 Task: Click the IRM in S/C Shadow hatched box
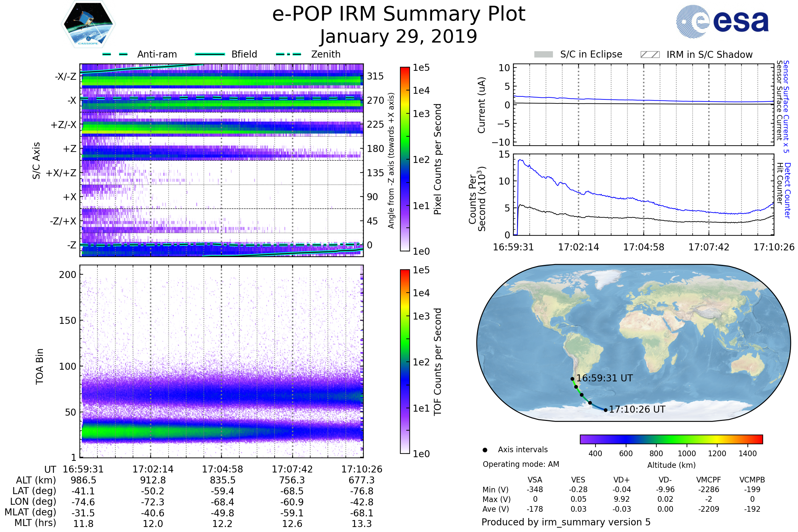coord(650,55)
